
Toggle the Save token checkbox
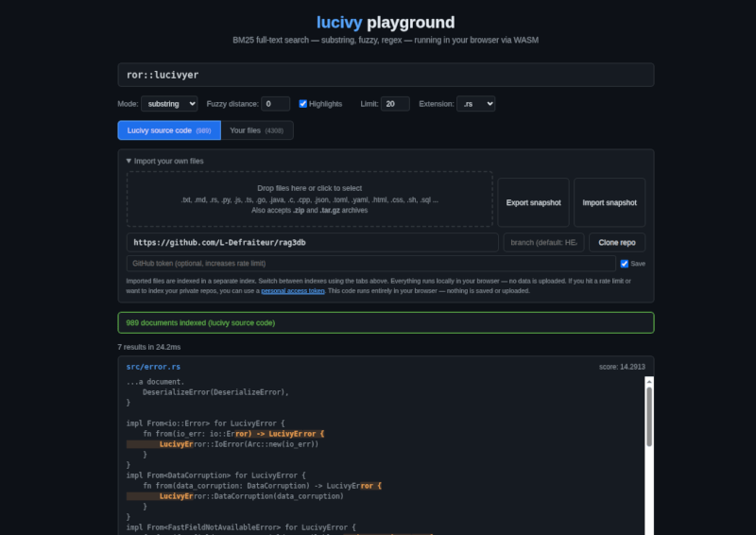click(x=625, y=264)
